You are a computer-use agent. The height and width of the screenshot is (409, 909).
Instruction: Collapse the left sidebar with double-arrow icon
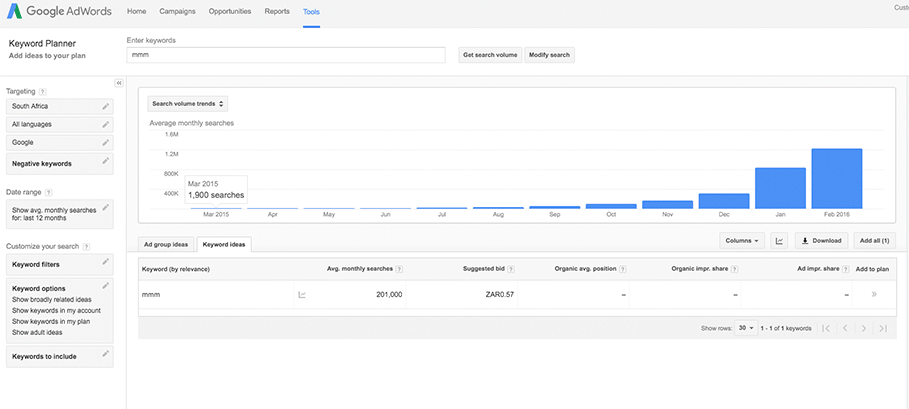pyautogui.click(x=118, y=83)
